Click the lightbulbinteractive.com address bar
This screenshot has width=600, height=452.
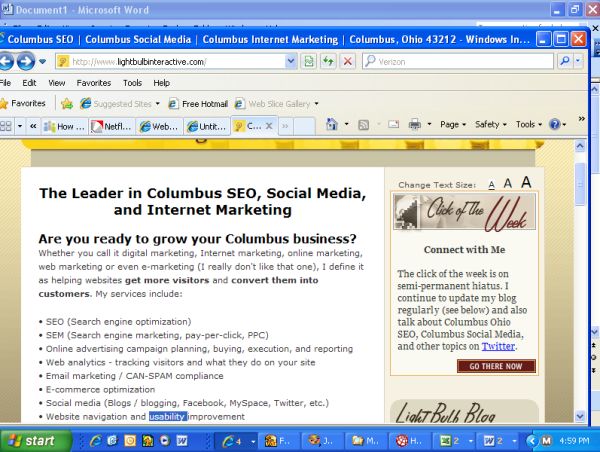(170, 62)
